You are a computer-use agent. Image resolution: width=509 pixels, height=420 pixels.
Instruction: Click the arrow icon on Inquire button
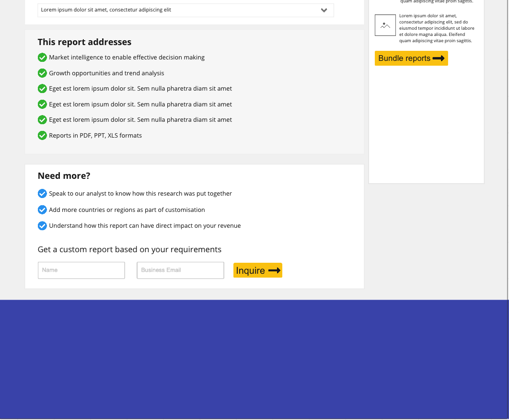pyautogui.click(x=274, y=270)
